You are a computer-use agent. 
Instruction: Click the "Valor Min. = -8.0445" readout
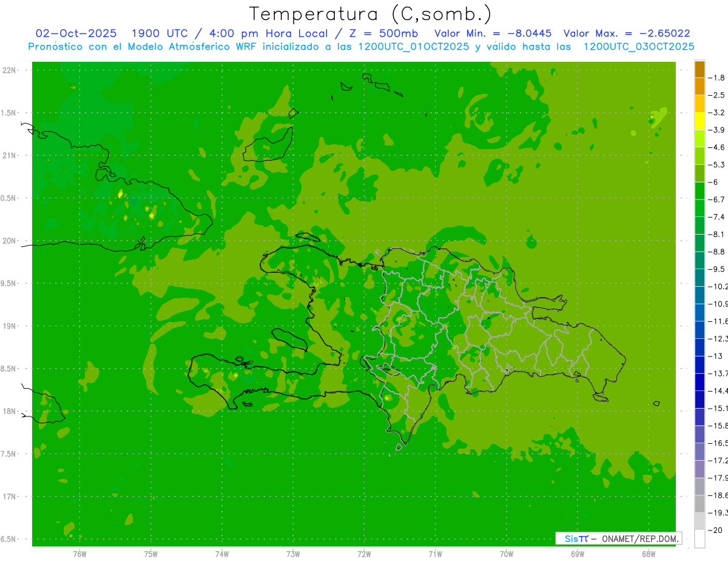click(493, 33)
